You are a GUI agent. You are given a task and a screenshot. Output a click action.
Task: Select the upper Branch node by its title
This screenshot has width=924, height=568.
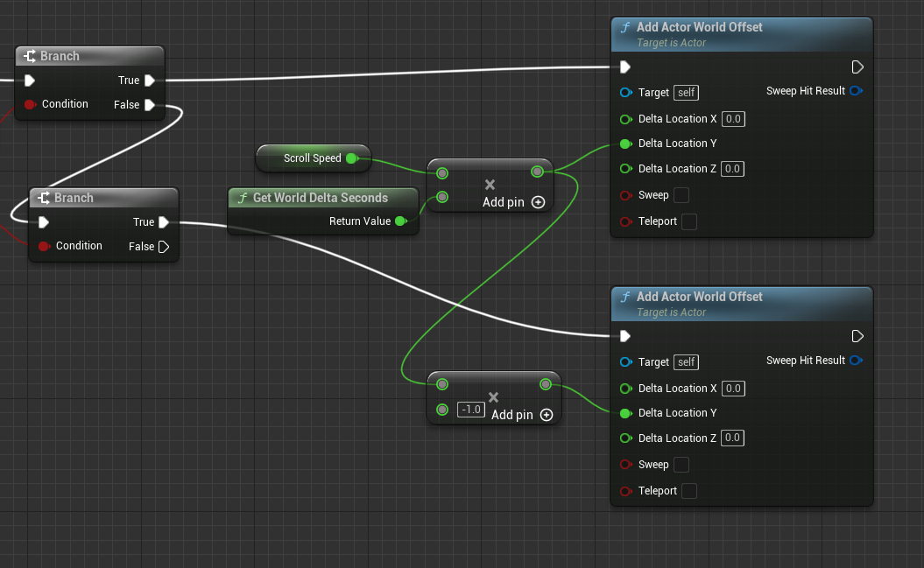coord(60,56)
